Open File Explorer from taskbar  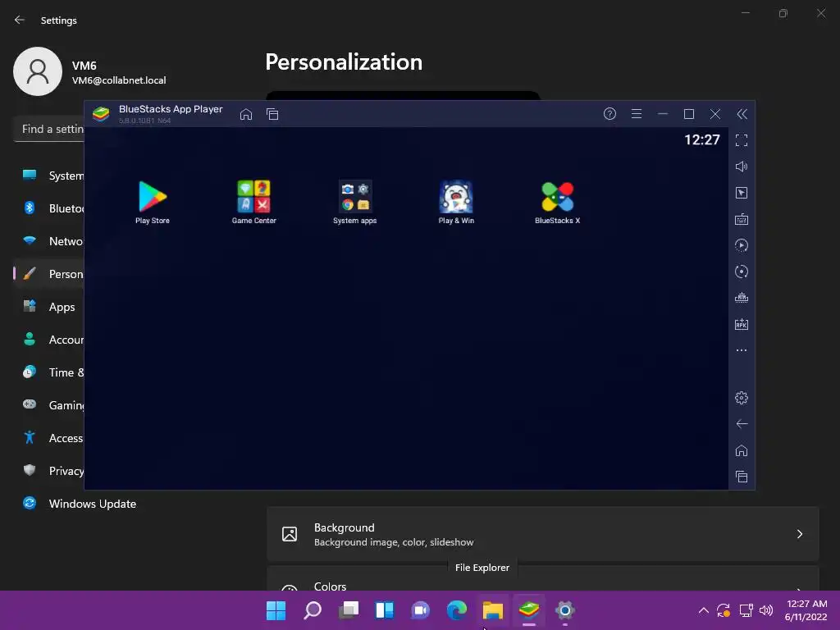(x=492, y=610)
